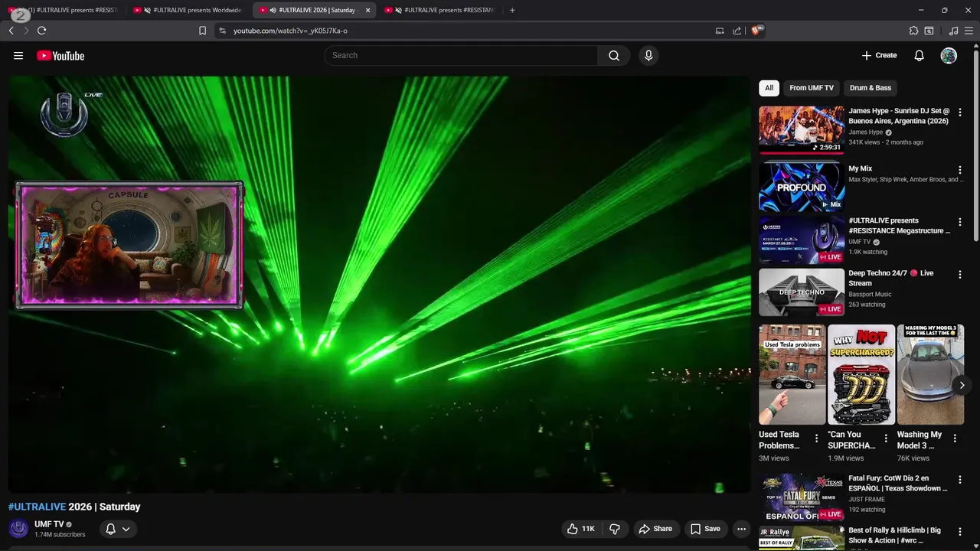Dislike this video
980x551 pixels.
click(615, 529)
